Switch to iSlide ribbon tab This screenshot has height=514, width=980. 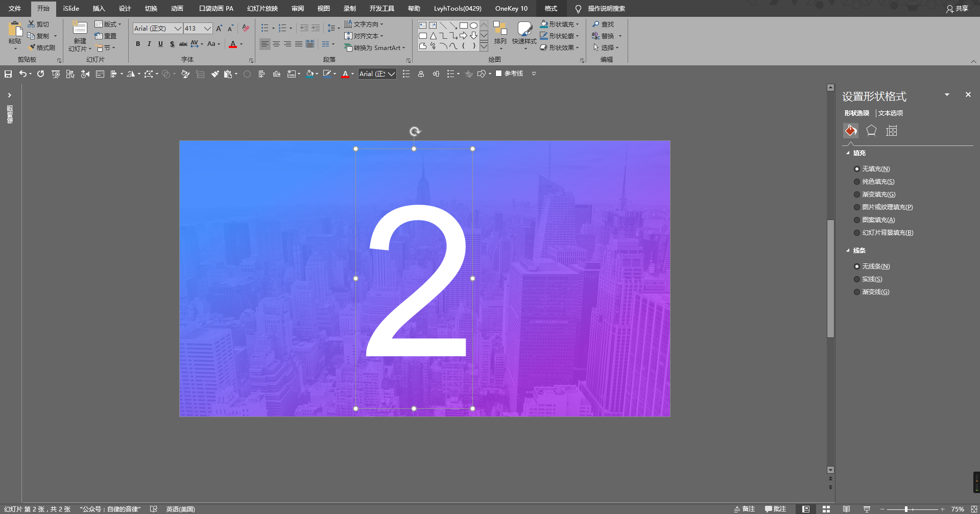point(71,9)
